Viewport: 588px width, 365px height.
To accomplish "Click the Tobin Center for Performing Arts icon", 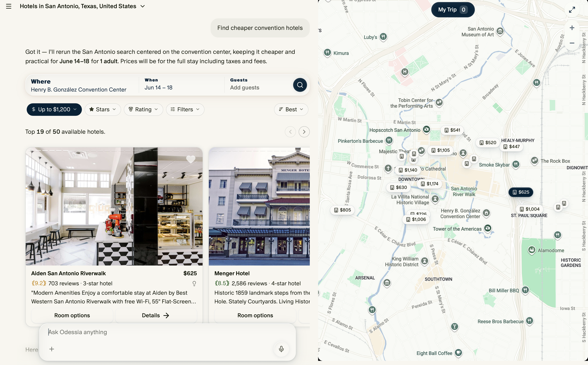I will 439,102.
